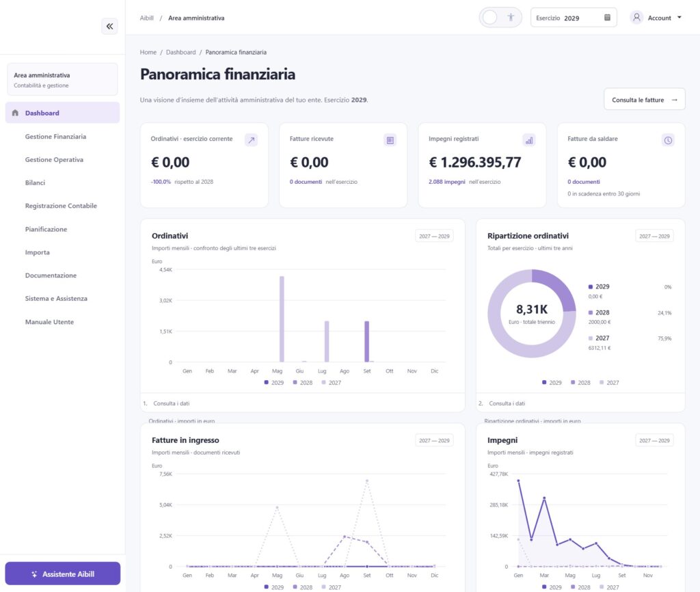Collapse the sidebar with double-chevron icon

109,27
